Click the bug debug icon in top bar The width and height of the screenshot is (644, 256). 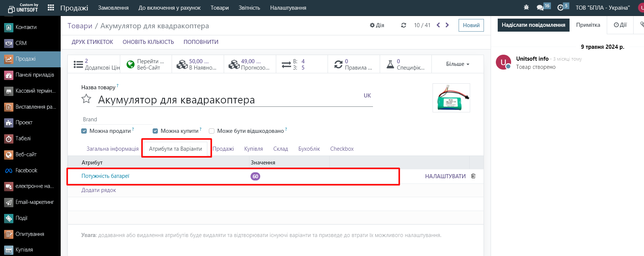(x=526, y=7)
